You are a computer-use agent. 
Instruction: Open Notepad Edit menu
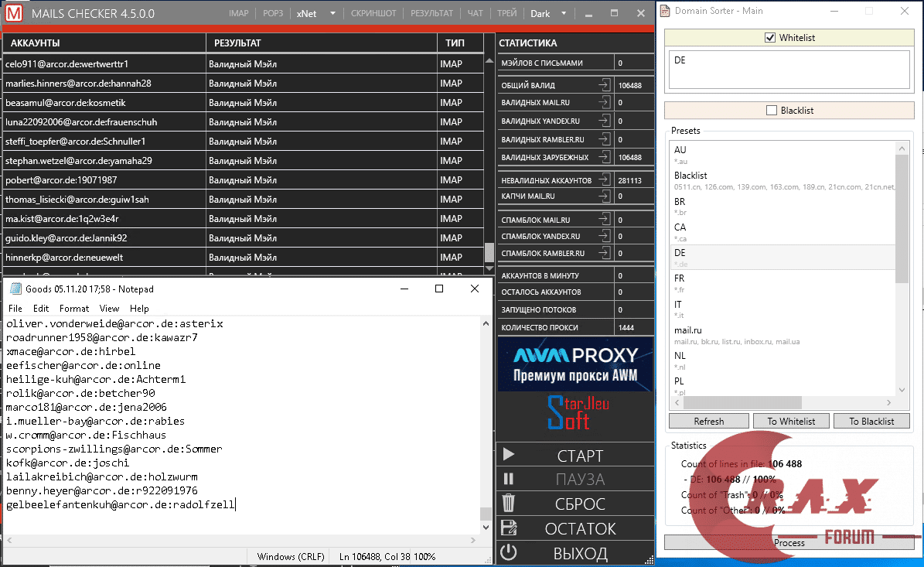41,309
